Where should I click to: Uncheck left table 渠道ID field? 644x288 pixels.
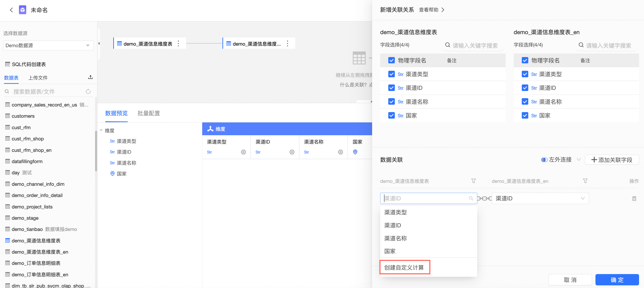point(391,88)
